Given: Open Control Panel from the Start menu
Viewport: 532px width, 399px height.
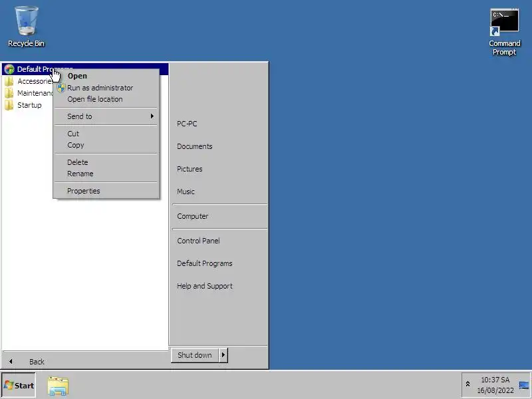Looking at the screenshot, I should coord(198,241).
